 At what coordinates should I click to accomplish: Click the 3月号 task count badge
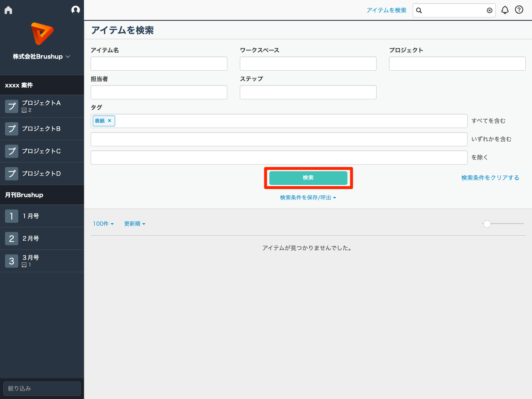(x=26, y=265)
